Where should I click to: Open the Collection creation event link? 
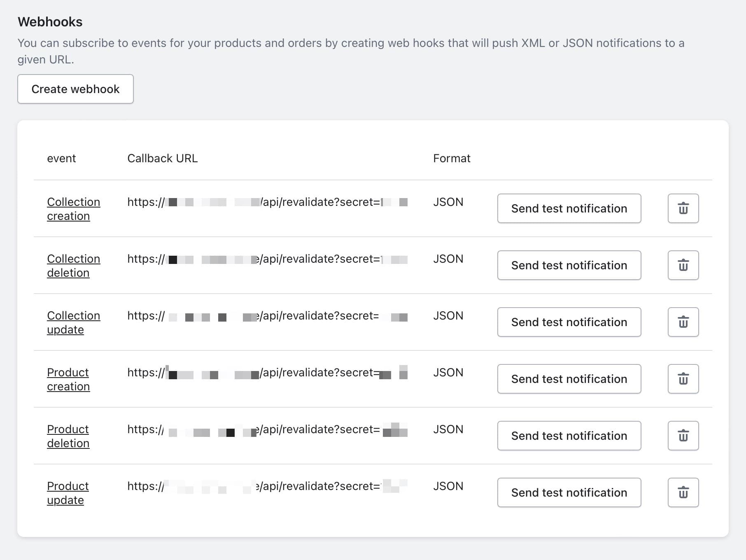(73, 208)
